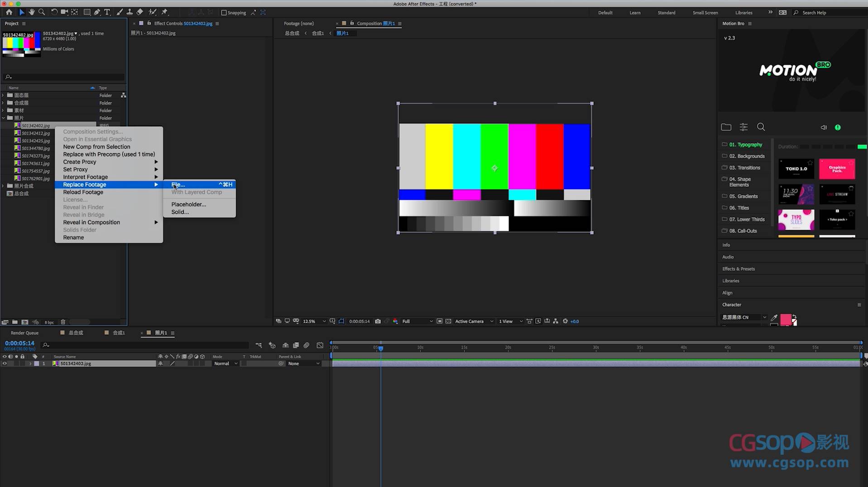
Task: Select the Zoom magnifier tool
Action: click(42, 12)
